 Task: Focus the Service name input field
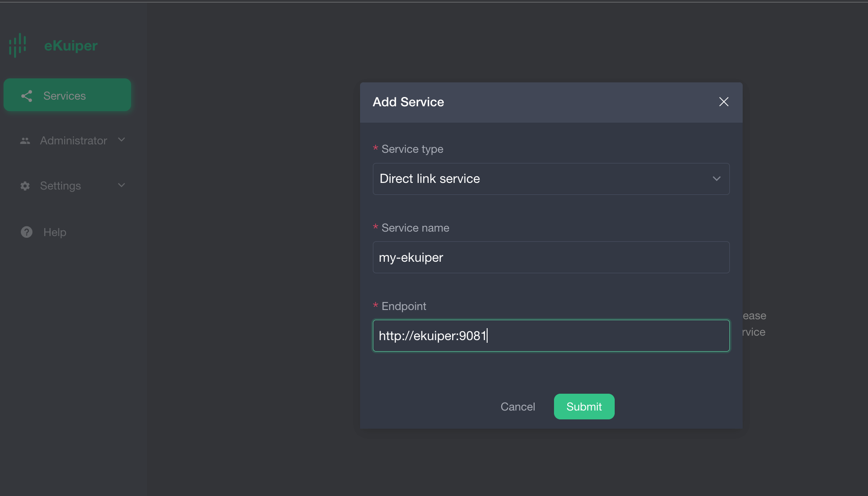tap(551, 257)
